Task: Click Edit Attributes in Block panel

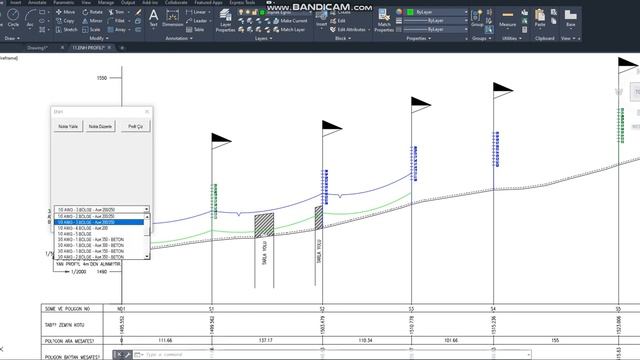Action: click(x=348, y=29)
